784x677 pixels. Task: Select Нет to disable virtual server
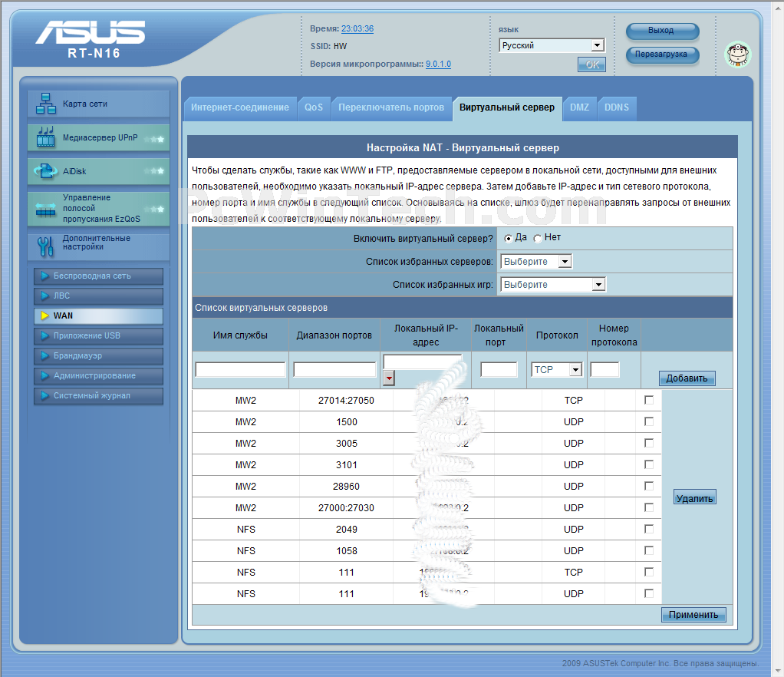point(538,239)
